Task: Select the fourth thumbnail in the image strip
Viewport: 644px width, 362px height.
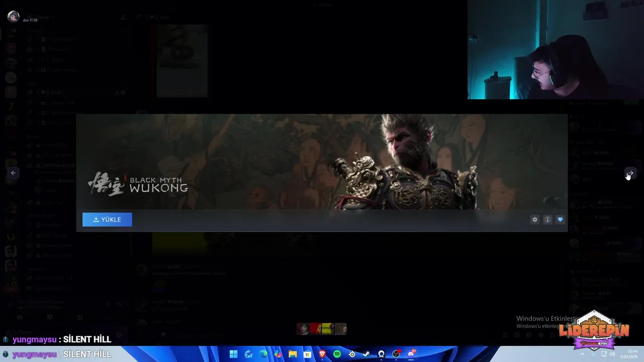Action: pyautogui.click(x=341, y=329)
